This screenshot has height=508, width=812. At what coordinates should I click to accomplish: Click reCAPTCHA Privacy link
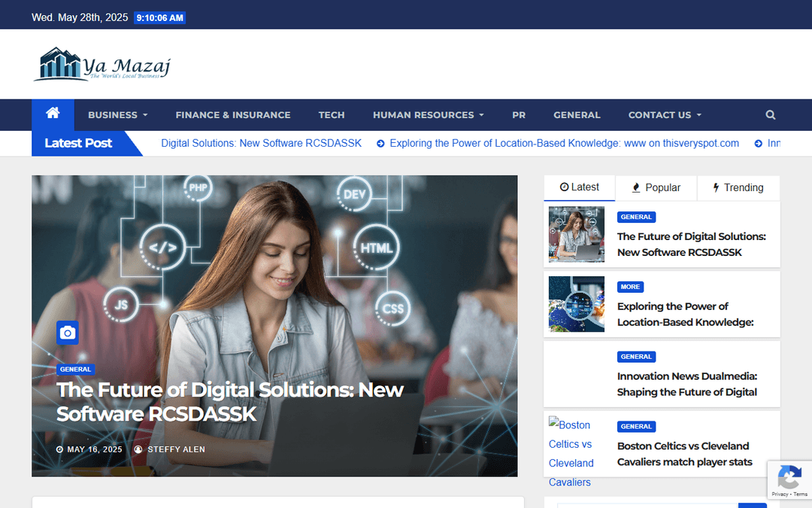click(x=780, y=494)
